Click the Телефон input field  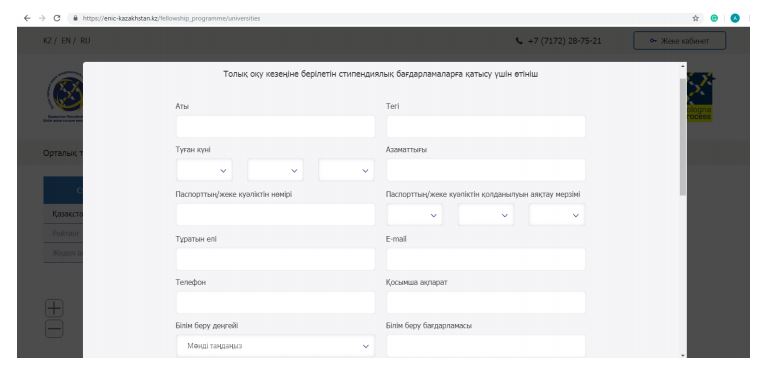pyautogui.click(x=275, y=302)
